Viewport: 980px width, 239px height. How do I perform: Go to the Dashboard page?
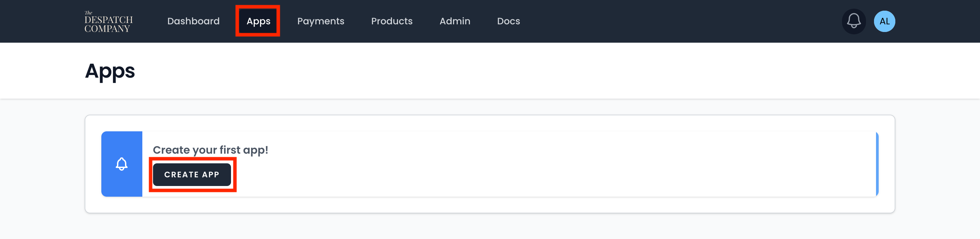pyautogui.click(x=193, y=21)
